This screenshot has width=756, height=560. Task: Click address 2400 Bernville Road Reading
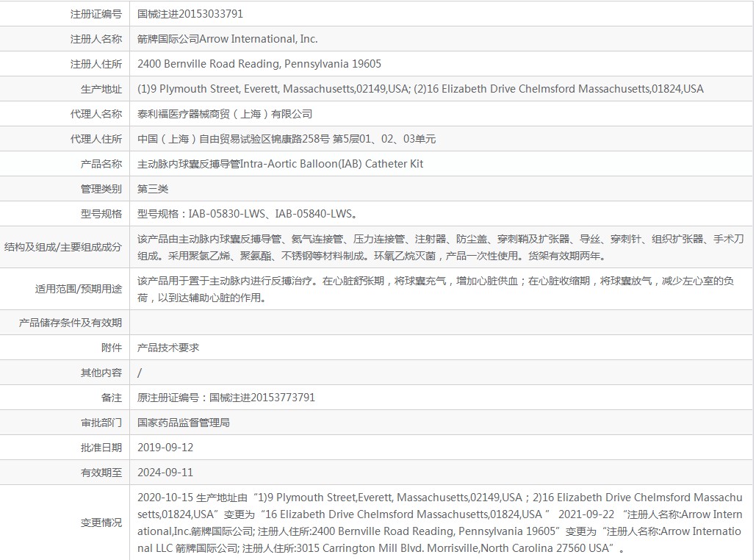coord(259,64)
